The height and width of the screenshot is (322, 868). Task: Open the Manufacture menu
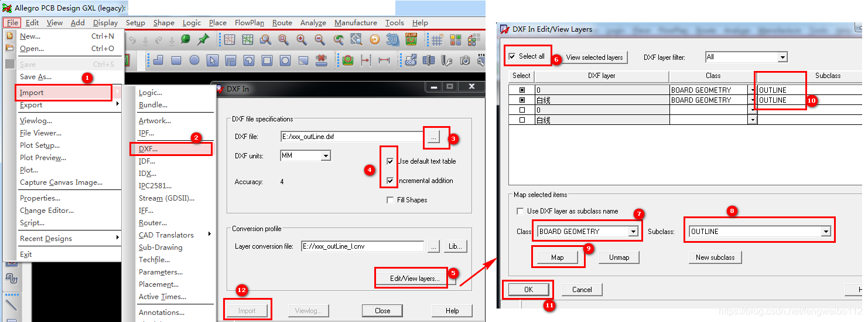pos(356,23)
